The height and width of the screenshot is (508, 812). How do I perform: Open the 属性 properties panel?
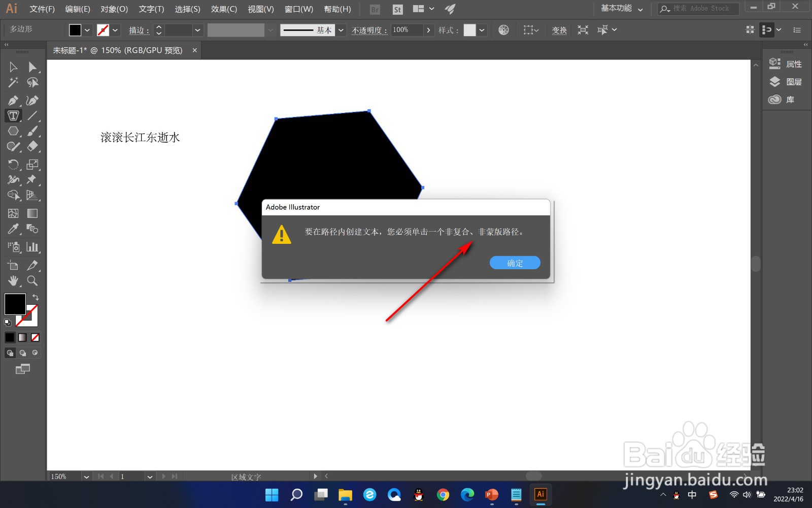pyautogui.click(x=786, y=64)
